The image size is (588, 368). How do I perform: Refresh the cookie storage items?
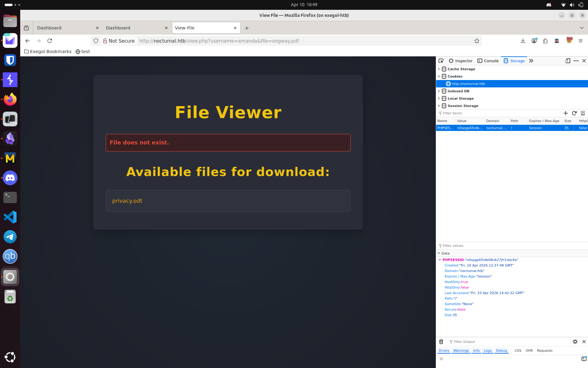click(574, 113)
